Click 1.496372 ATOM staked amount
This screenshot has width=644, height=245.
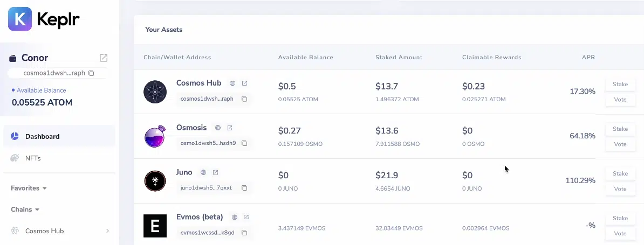coord(397,100)
